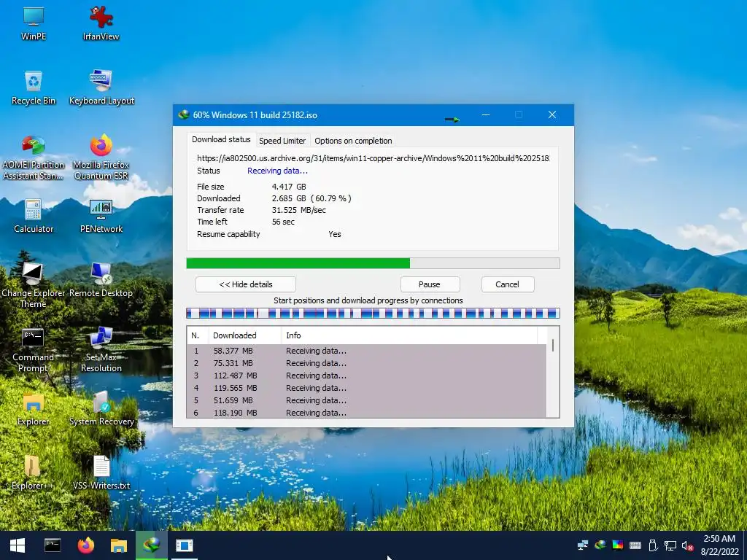Click the IDM title bar icon

click(183, 114)
